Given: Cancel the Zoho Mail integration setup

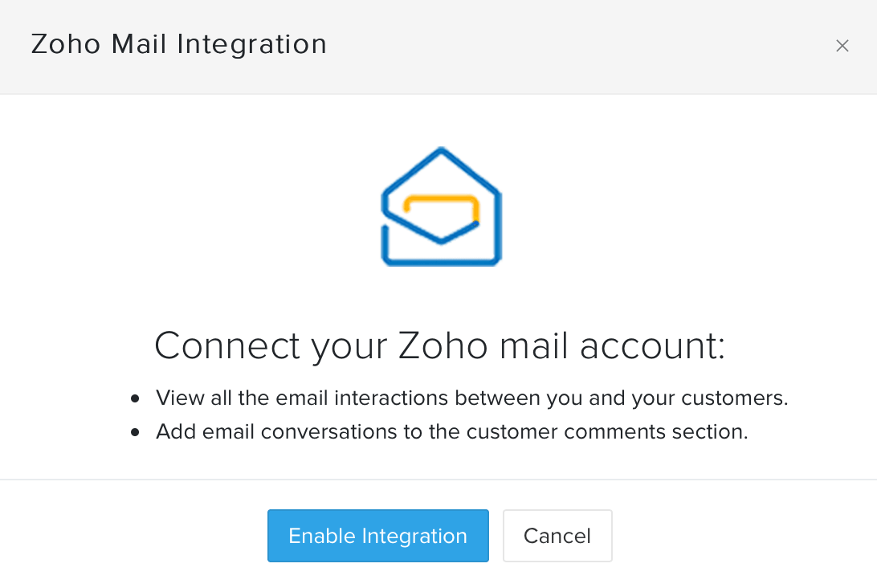Looking at the screenshot, I should tap(557, 536).
